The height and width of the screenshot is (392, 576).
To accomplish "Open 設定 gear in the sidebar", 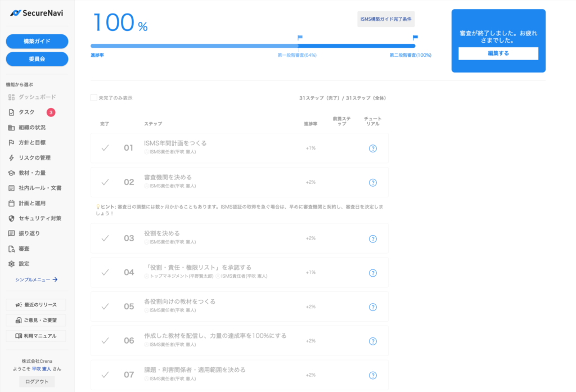I will (24, 264).
